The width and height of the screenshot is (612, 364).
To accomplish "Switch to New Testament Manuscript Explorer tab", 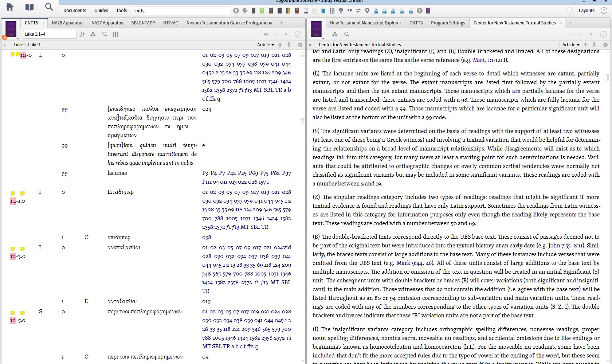I will point(365,23).
